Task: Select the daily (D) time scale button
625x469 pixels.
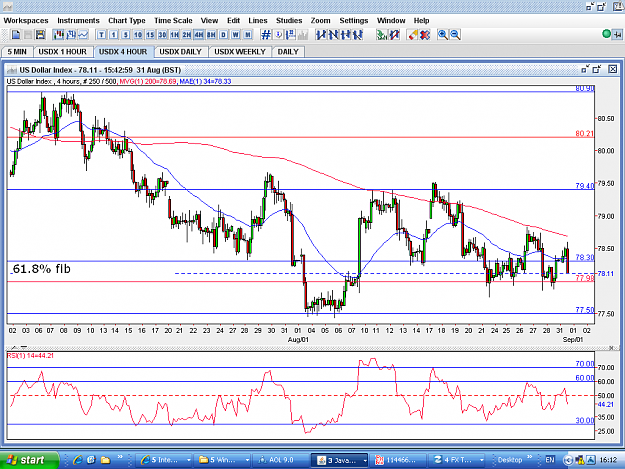Action: [223, 35]
